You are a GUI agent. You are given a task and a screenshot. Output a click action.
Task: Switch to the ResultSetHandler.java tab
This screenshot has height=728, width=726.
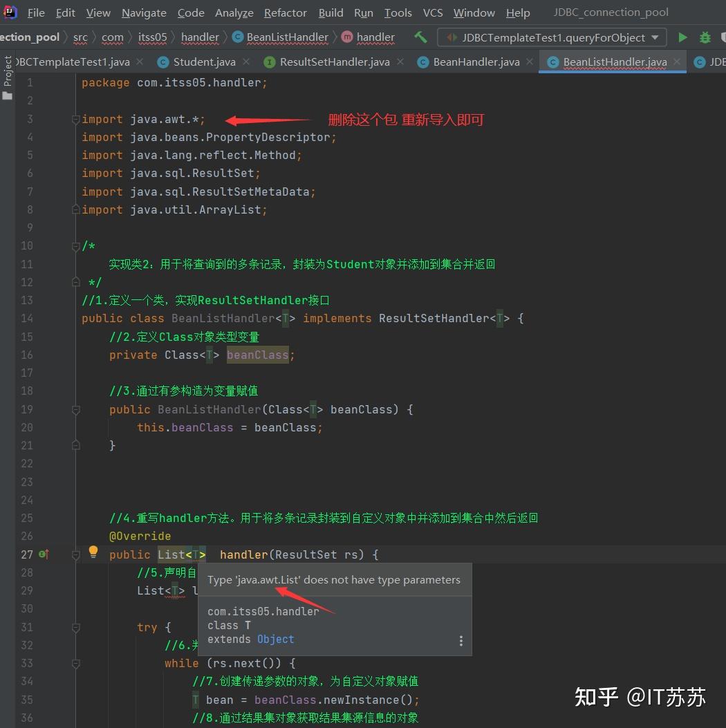[335, 62]
